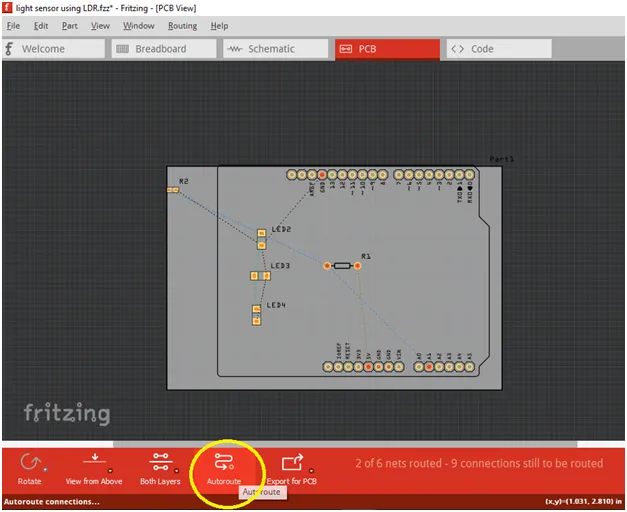
Task: Click the Arduino A0 pin pad
Action: [x=419, y=366]
